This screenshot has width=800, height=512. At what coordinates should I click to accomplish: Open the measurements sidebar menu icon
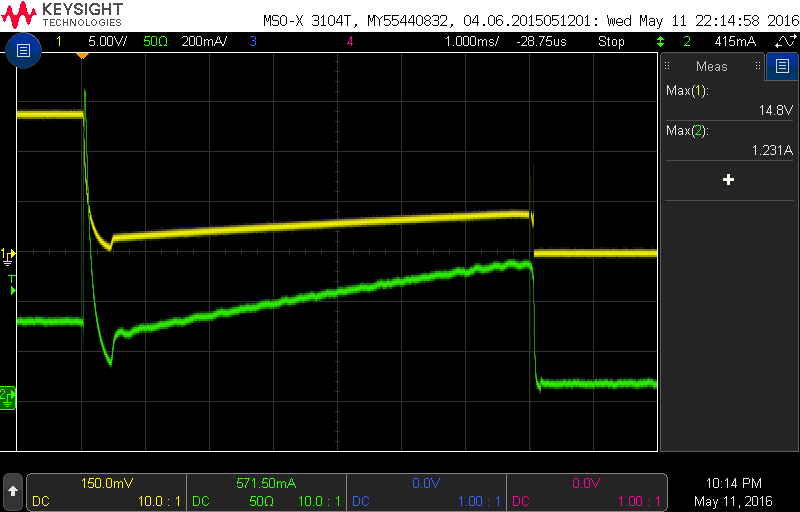pos(782,66)
